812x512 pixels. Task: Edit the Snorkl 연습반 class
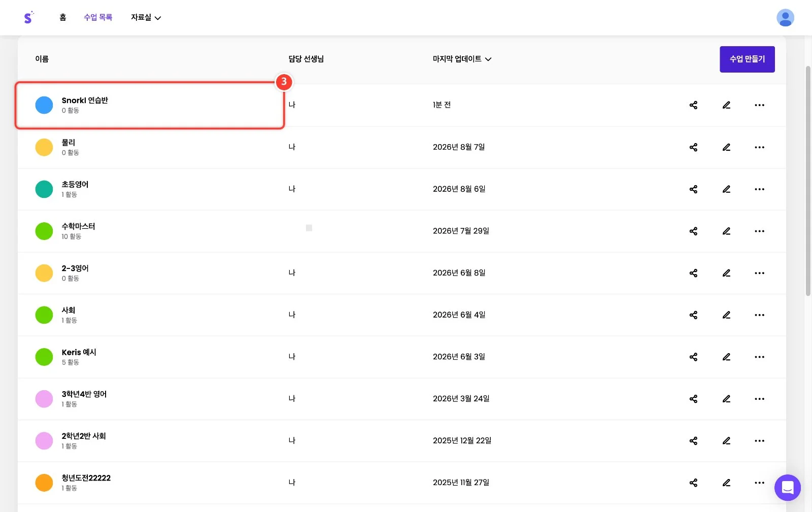click(726, 105)
